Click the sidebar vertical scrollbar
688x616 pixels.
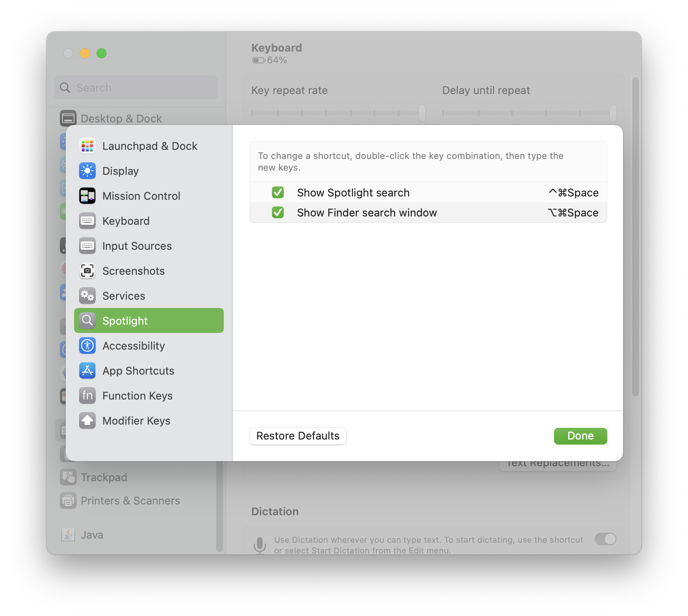pos(220,506)
